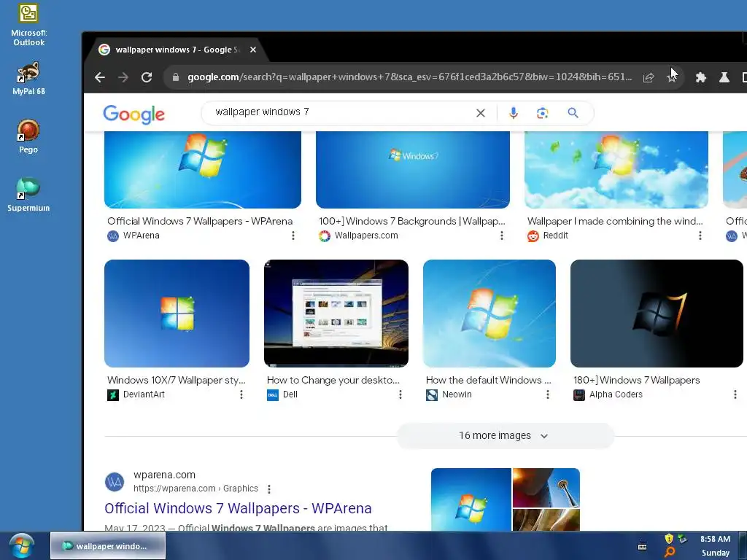747x560 pixels.
Task: Open the wparena result's Windows logo preview image
Action: (471, 499)
